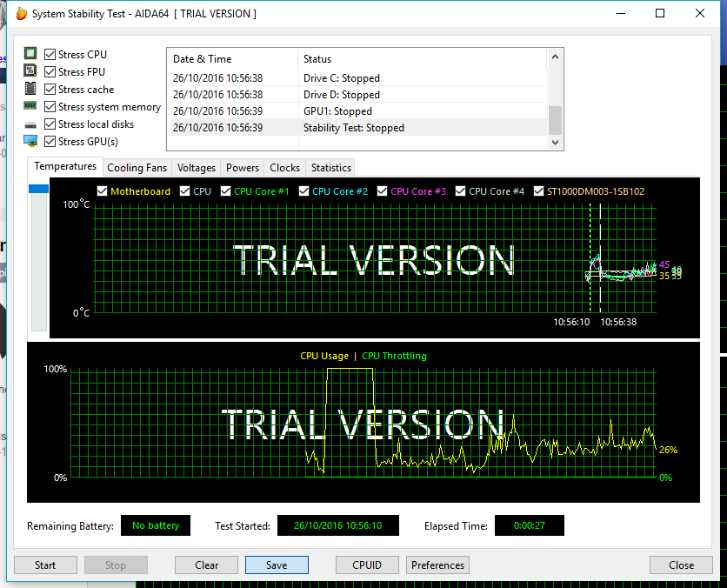The image size is (727, 588).
Task: Toggle CPU temperature graph checkbox
Action: click(184, 191)
